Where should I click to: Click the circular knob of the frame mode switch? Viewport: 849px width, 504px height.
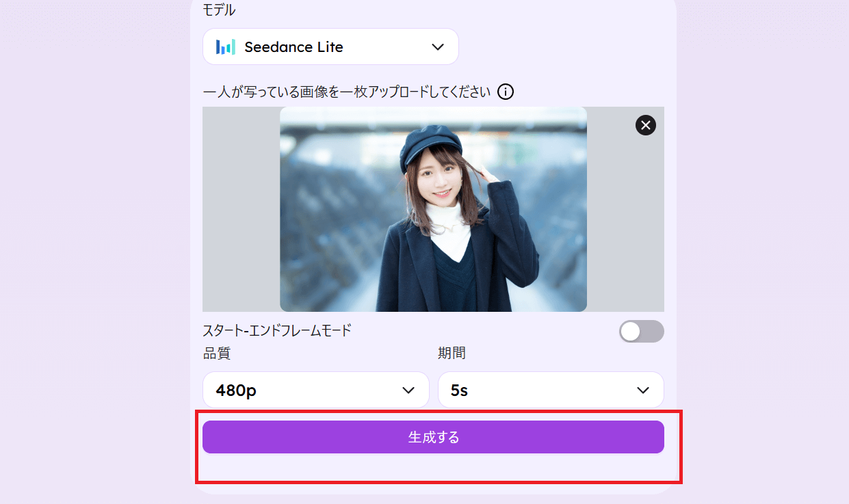click(630, 331)
